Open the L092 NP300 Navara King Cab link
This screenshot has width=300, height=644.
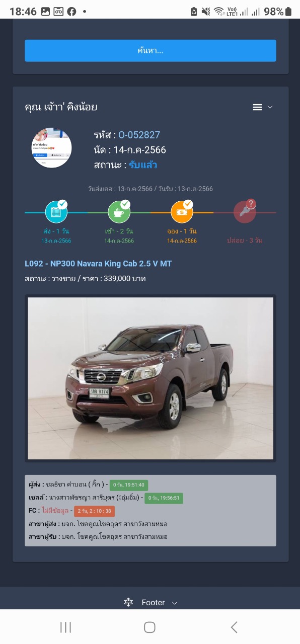point(98,264)
